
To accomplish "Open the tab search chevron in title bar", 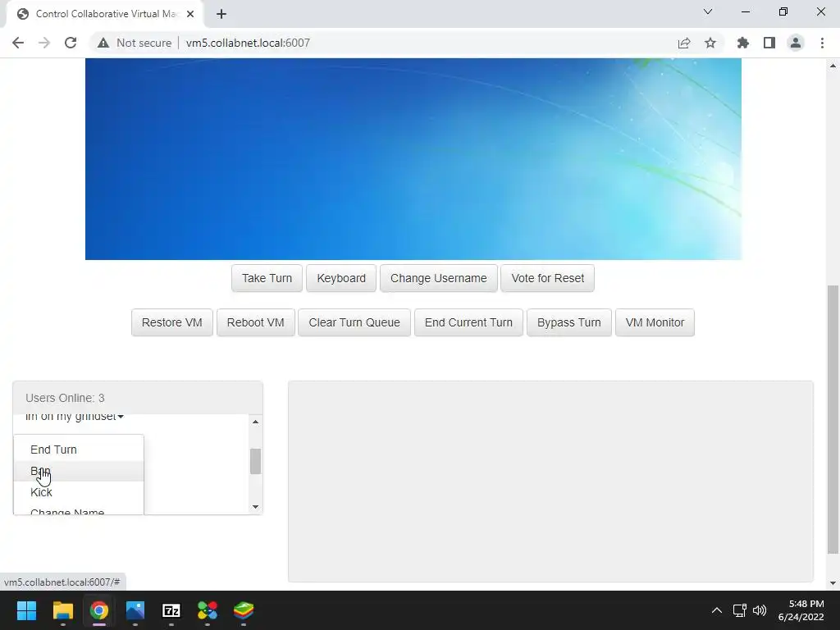I will (708, 11).
